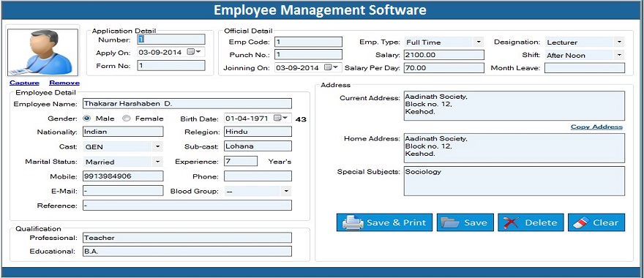Expand the Designation dropdown
Screen dimensions: 644x278
point(619,42)
